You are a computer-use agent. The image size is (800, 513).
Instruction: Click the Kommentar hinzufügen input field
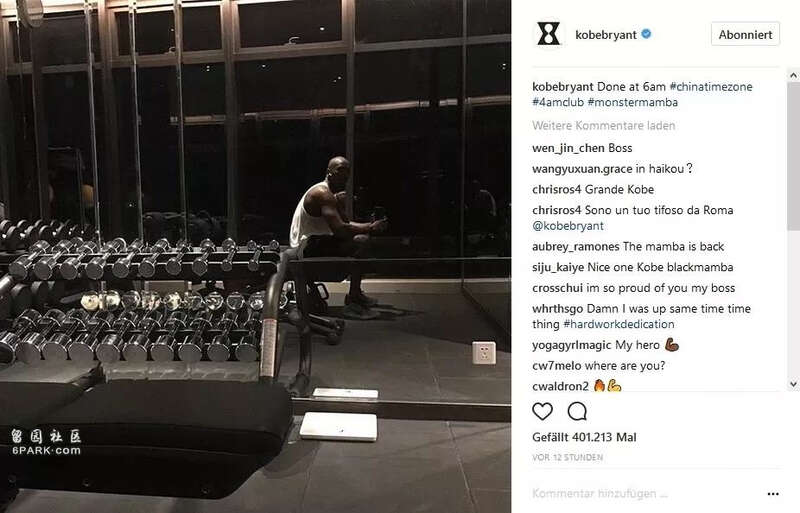[x=645, y=494]
